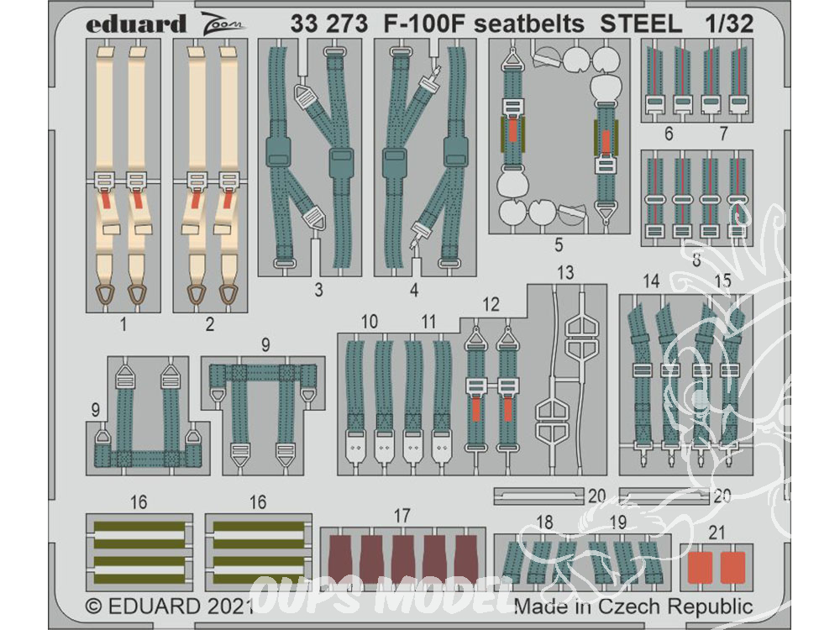Viewport: 840px width, 630px height.
Task: Click part number '15' label
Action: (x=722, y=281)
